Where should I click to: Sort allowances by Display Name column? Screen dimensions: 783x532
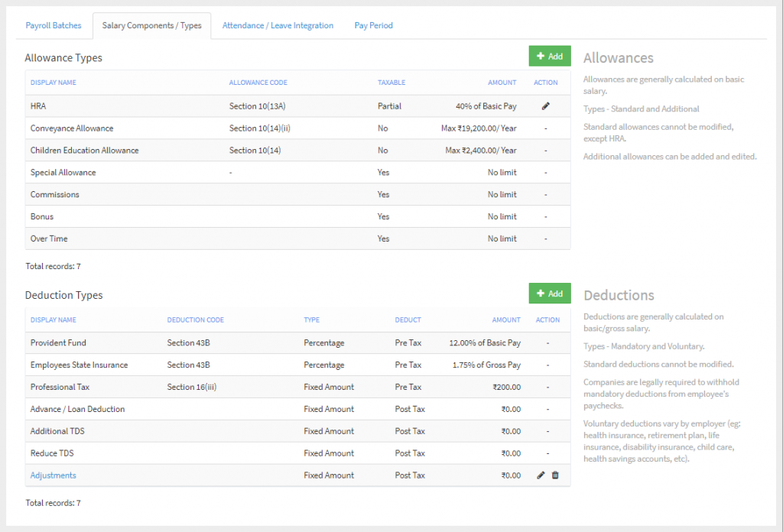54,83
